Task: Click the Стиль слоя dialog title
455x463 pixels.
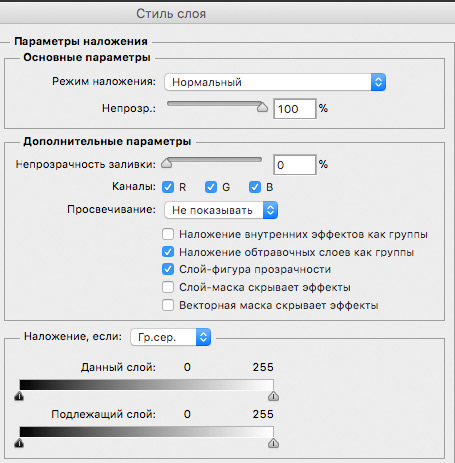Action: pyautogui.click(x=171, y=14)
